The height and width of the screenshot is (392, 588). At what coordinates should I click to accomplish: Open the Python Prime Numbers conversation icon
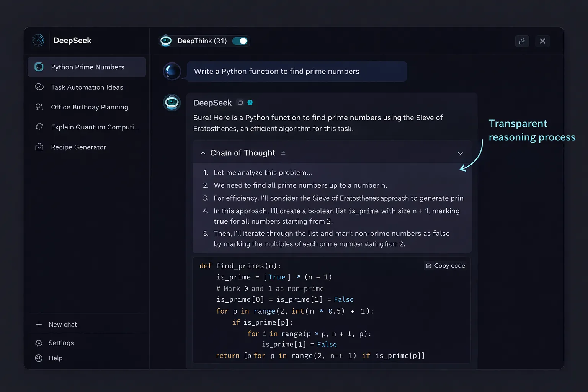39,67
